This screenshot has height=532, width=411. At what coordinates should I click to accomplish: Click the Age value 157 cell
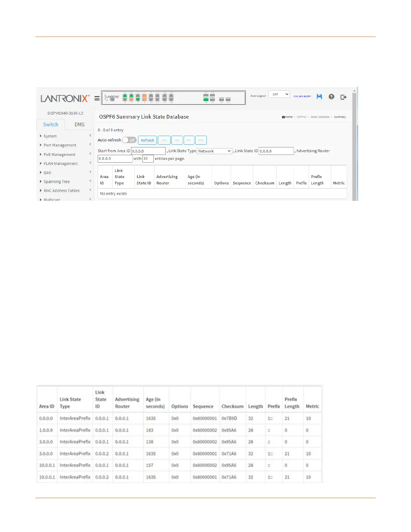click(x=150, y=465)
